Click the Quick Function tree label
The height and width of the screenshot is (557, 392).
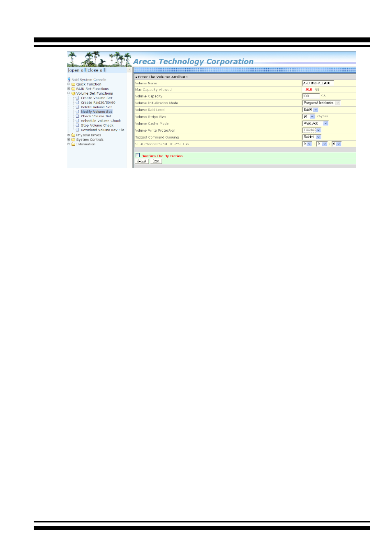click(89, 84)
